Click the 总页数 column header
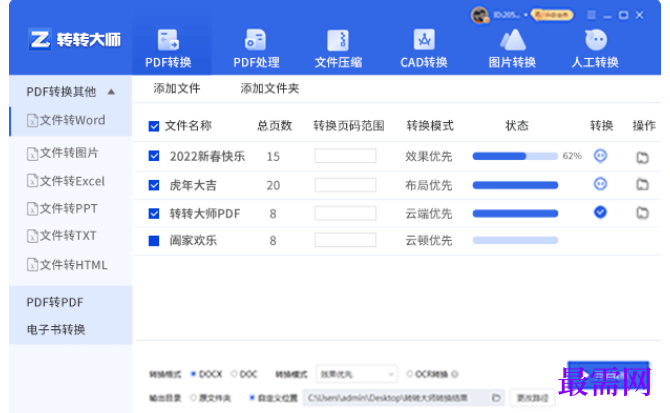670x413 pixels. (x=274, y=126)
